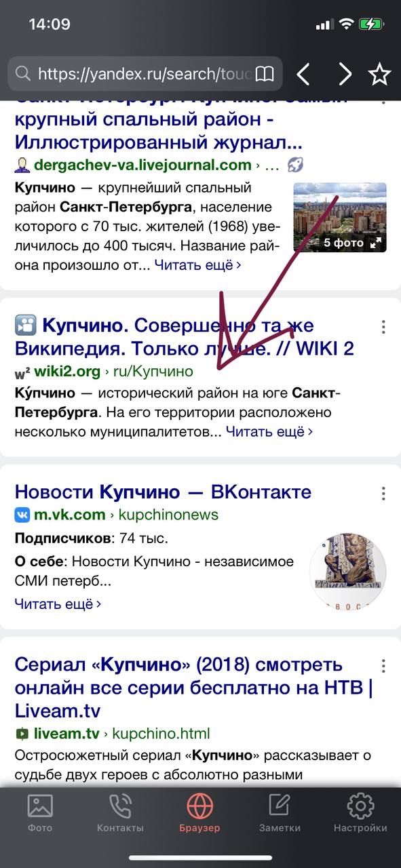The height and width of the screenshot is (868, 401).
Task: Add page to favorites with star icon
Action: click(380, 74)
